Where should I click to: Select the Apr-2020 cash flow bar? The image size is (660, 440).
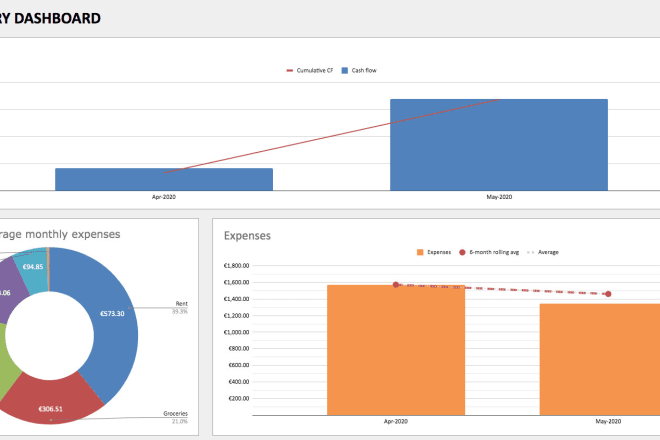[x=164, y=179]
